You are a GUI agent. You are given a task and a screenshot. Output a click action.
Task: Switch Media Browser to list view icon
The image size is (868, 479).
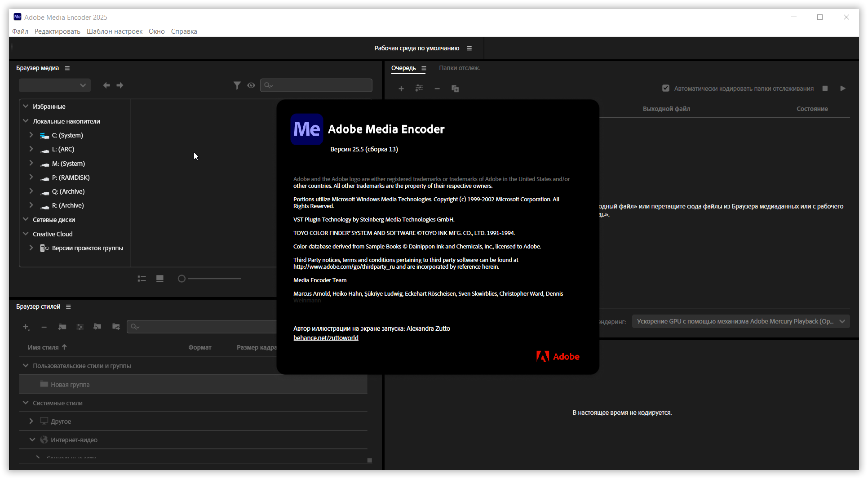pos(142,279)
